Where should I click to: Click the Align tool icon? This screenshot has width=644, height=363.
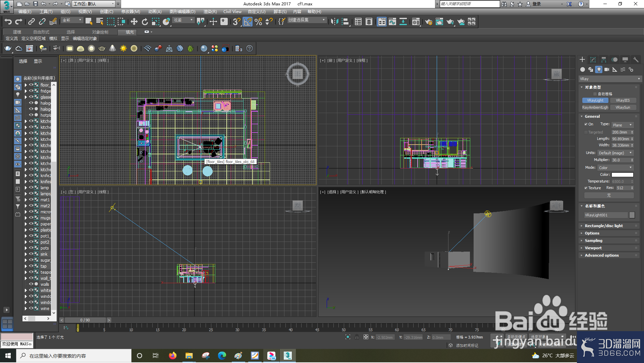point(345,22)
